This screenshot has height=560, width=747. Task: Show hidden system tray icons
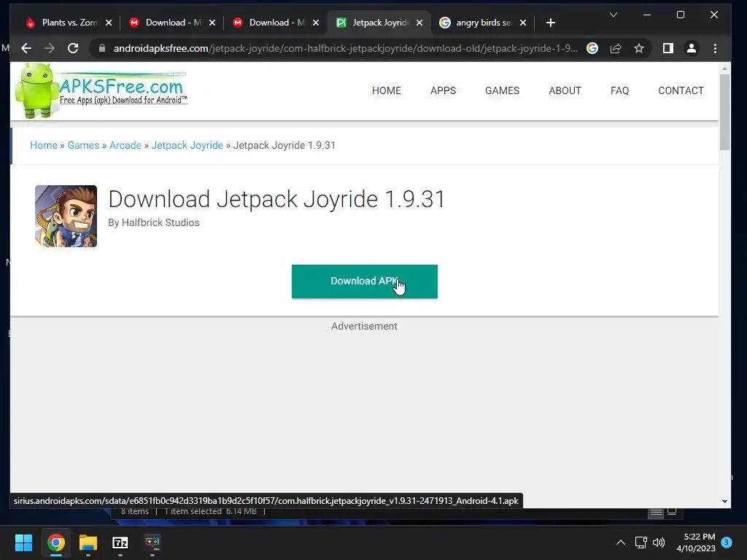[620, 542]
